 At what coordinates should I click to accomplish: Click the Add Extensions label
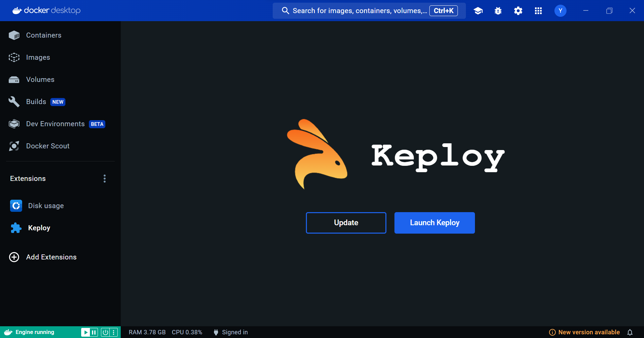coord(51,257)
